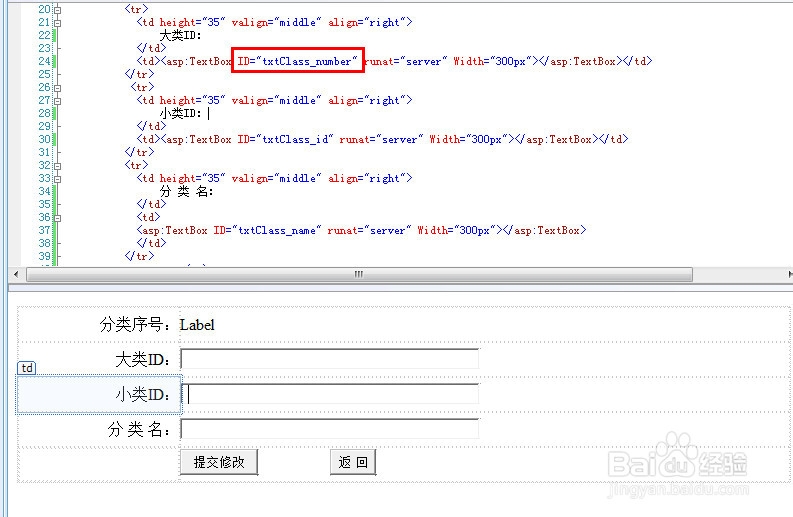Image resolution: width=793 pixels, height=517 pixels.
Task: Click the 分类序号 label in design view
Action: pos(135,324)
